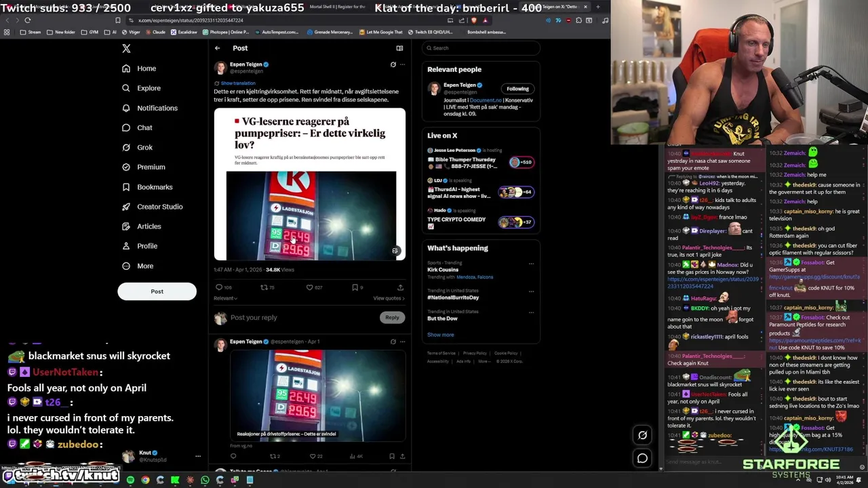Open second post's gas price image
The image size is (868, 488).
(317, 396)
